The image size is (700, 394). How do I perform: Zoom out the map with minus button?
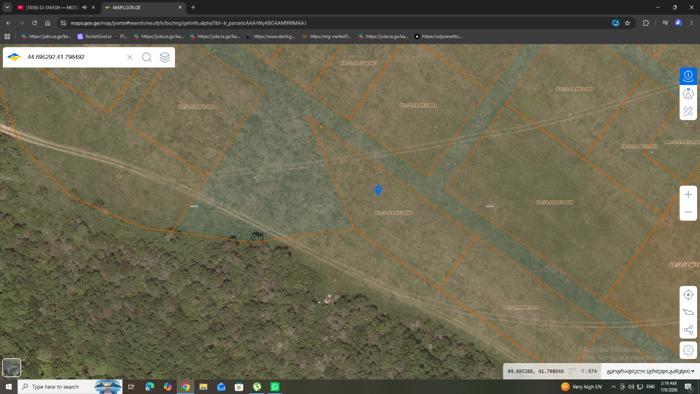pyautogui.click(x=688, y=212)
